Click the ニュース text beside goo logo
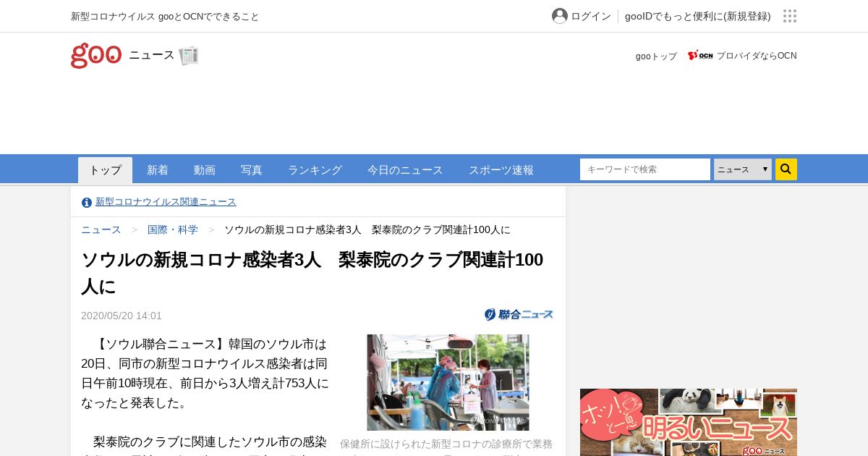The height and width of the screenshot is (456, 868). pos(152,55)
